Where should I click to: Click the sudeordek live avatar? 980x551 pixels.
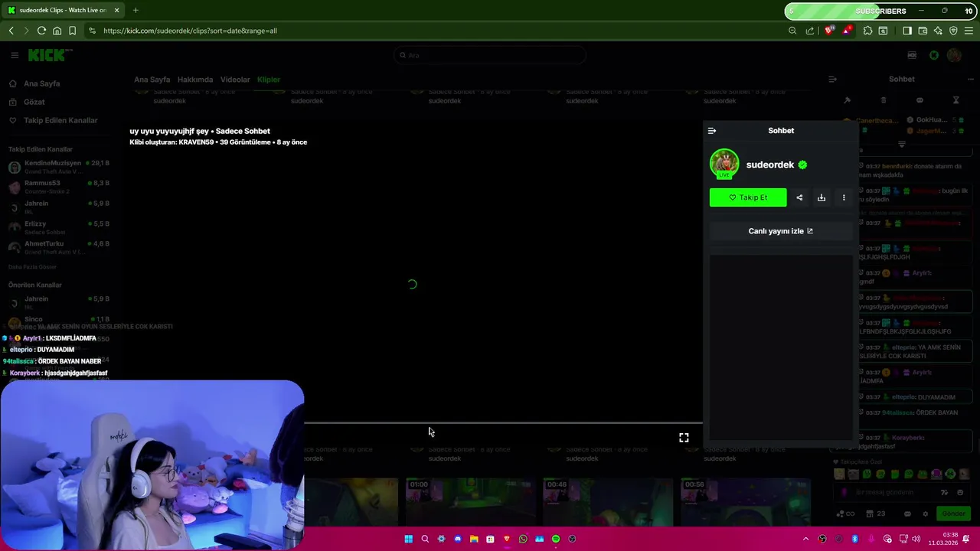tap(724, 164)
